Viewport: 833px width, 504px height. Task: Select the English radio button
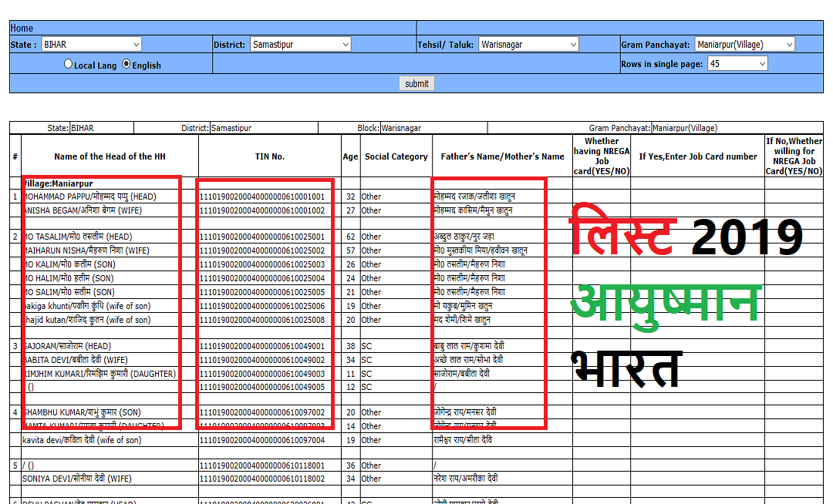126,64
